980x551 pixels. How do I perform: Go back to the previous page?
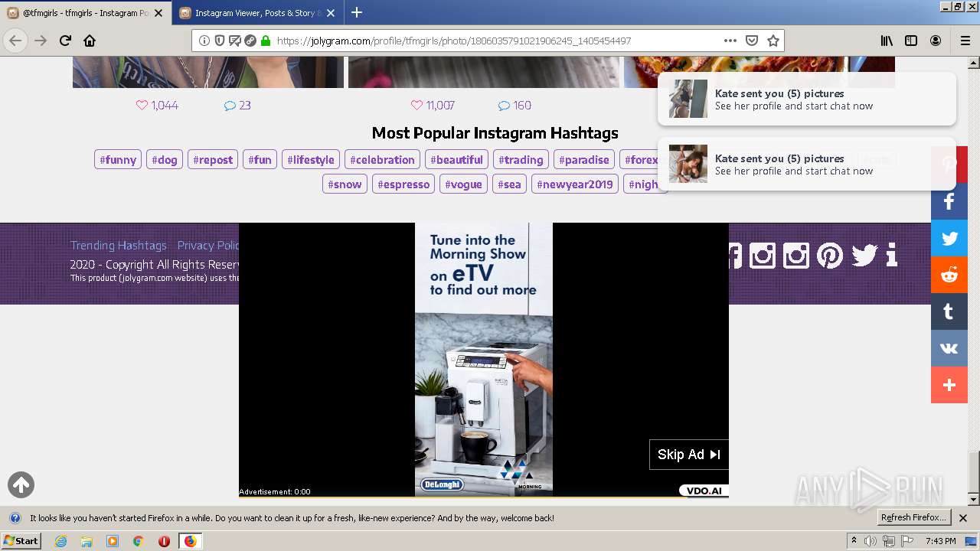click(x=15, y=41)
